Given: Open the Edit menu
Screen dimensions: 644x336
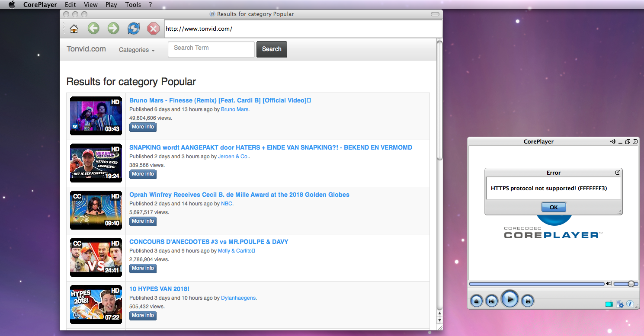Looking at the screenshot, I should 70,5.
